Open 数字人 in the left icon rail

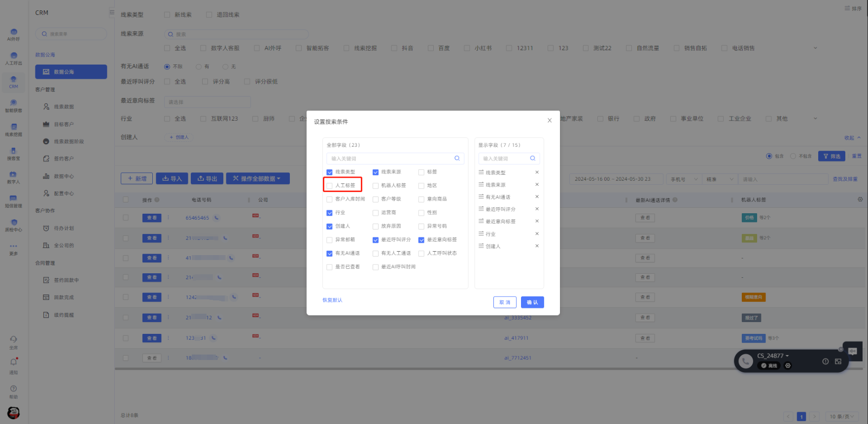13,177
